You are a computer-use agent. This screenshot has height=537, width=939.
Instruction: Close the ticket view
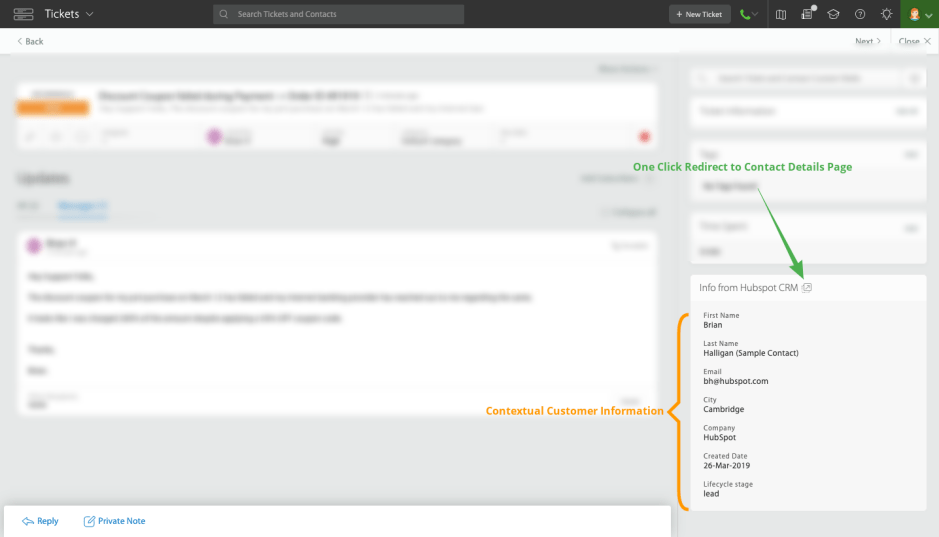pos(914,41)
